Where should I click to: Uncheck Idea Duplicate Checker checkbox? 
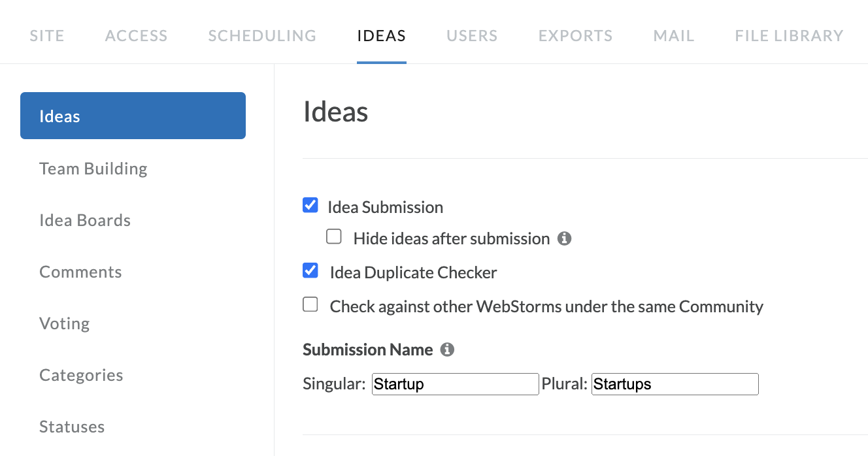(310, 270)
